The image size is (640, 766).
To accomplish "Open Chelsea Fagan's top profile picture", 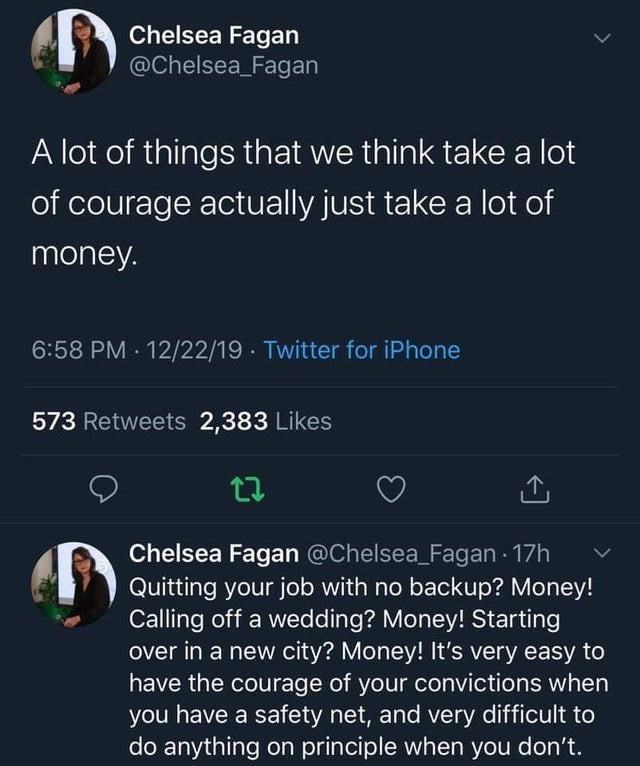I will tap(73, 52).
